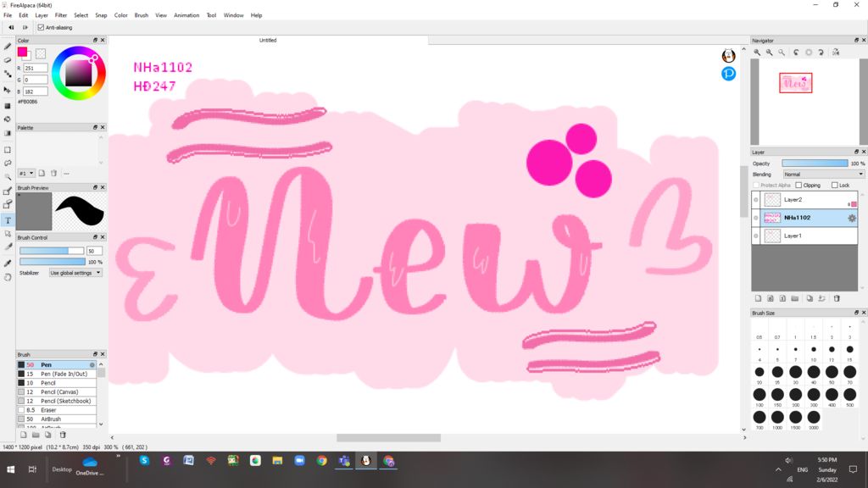Open the Blending mode dropdown
Viewport: 868px width, 488px height.
tap(823, 175)
